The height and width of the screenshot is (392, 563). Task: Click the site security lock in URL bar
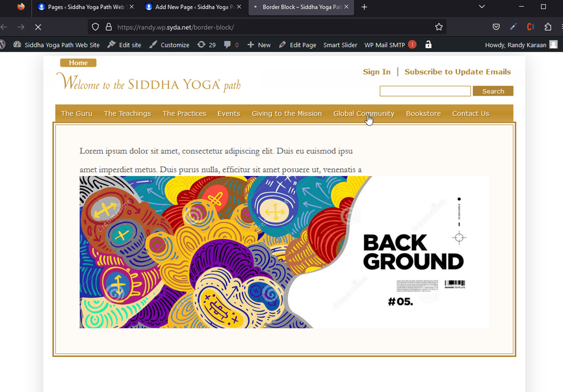click(x=109, y=27)
